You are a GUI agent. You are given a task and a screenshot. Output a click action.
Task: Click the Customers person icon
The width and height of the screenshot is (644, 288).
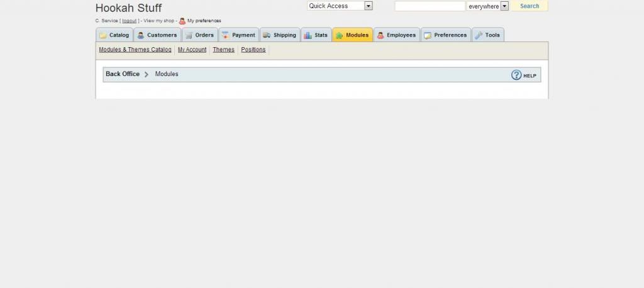click(141, 36)
